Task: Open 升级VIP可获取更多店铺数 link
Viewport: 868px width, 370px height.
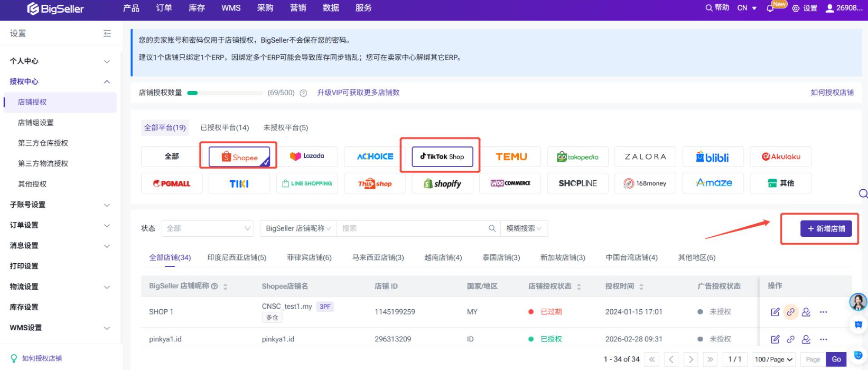Action: 358,92
